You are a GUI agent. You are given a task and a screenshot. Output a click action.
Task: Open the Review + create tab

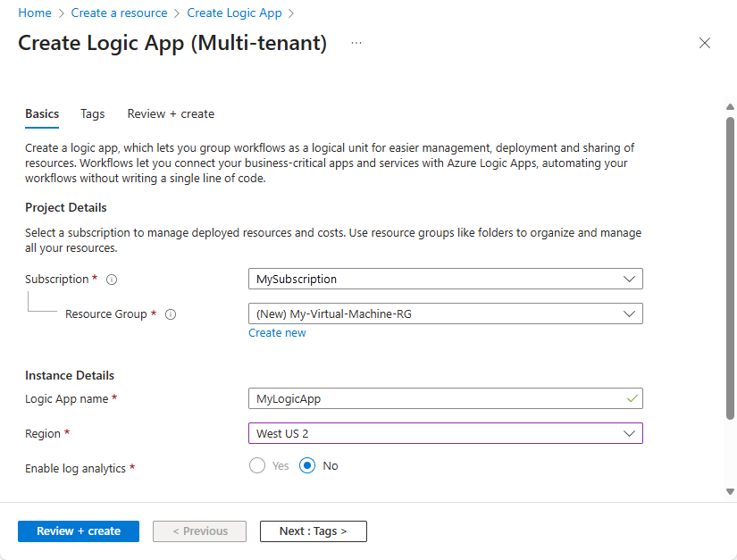pyautogui.click(x=171, y=113)
